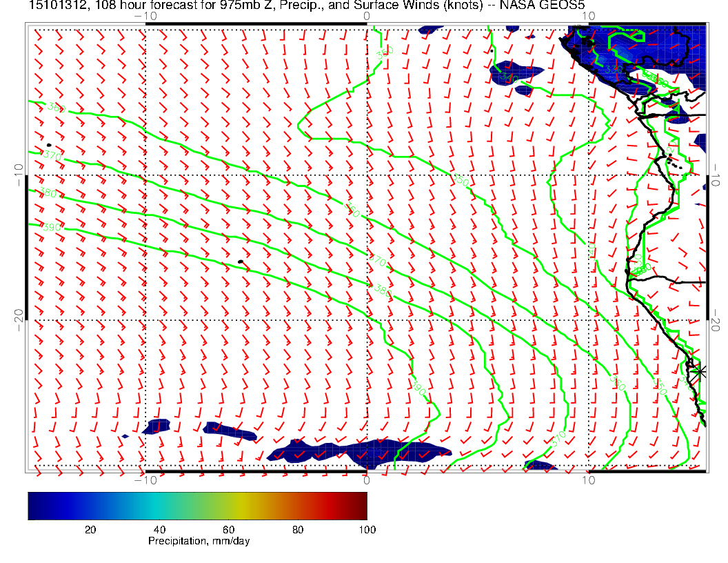The image size is (728, 563).
Task: Click the "0" longitude label on the bottom axis
Action: pos(366,480)
